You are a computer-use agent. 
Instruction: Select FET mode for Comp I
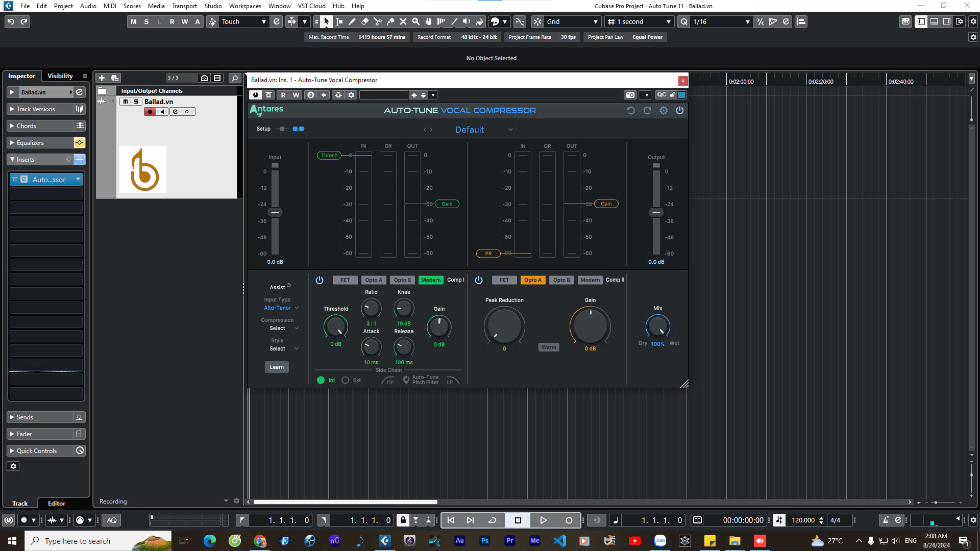coord(345,280)
